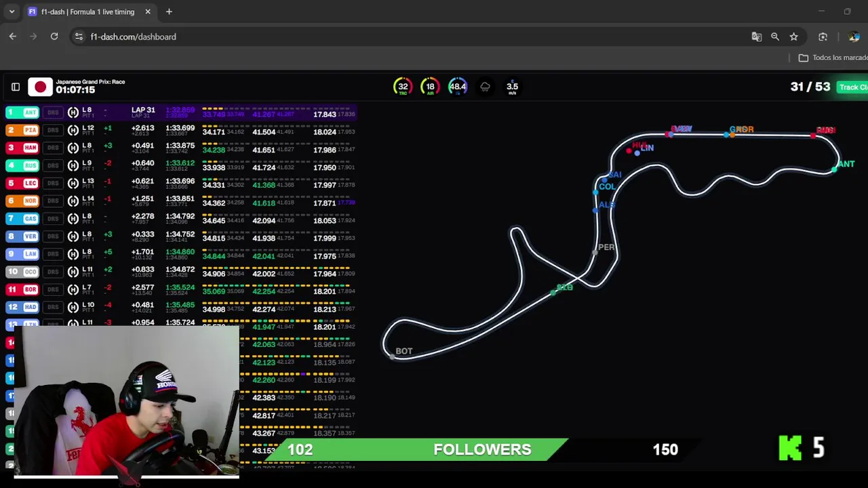The height and width of the screenshot is (488, 868).
Task: Click the DRS indicator in LEC row
Action: [53, 183]
